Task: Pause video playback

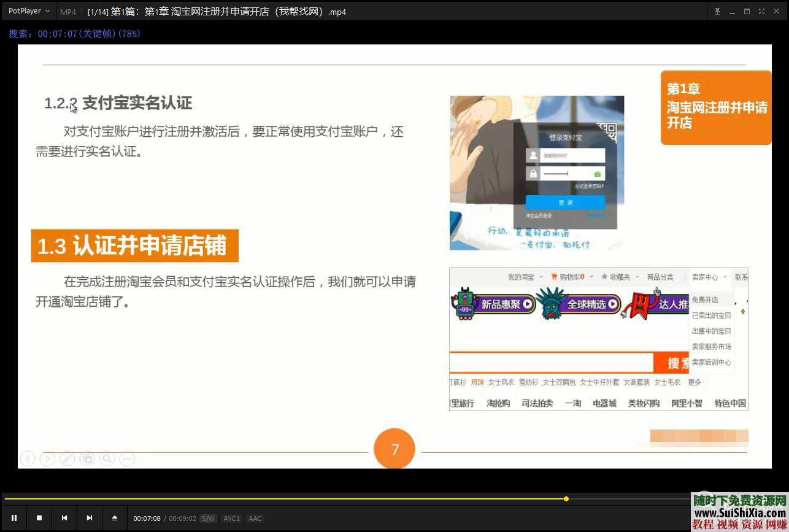Action: [13, 518]
